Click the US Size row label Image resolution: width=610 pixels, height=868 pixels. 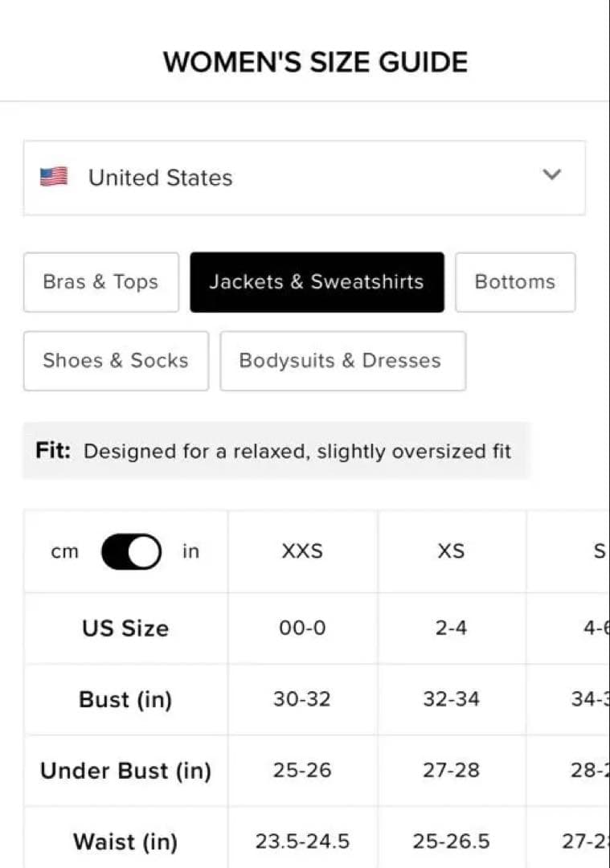(125, 628)
